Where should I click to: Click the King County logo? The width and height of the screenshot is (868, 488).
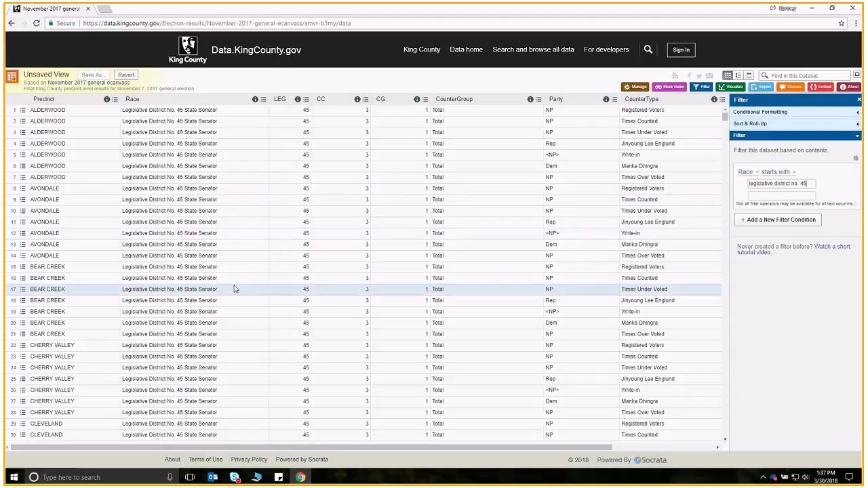tap(188, 49)
